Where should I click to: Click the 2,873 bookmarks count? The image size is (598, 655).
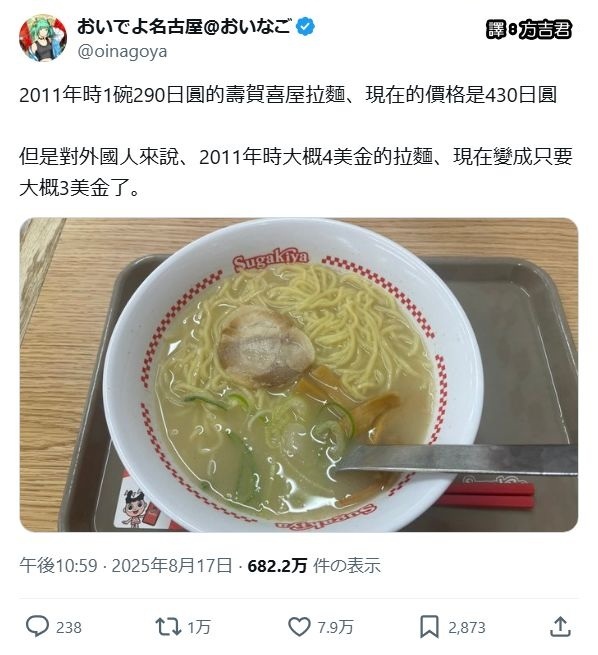pos(467,627)
